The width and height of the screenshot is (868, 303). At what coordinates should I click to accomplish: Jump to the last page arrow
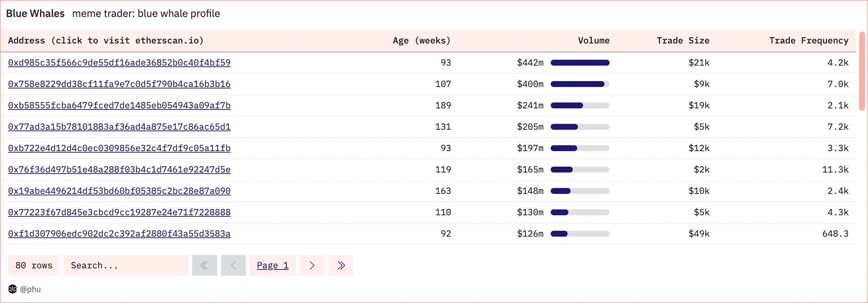(341, 265)
